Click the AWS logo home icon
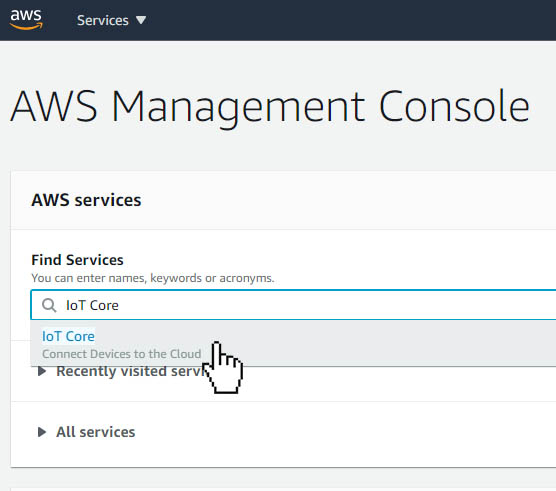The height and width of the screenshot is (491, 556). click(x=26, y=20)
